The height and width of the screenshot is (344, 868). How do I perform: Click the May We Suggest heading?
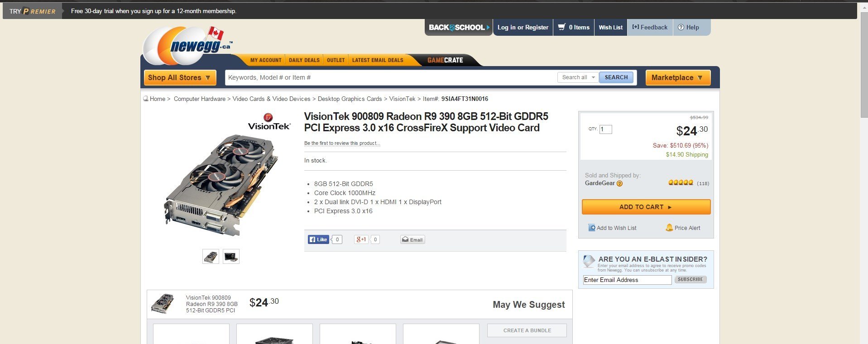point(529,305)
